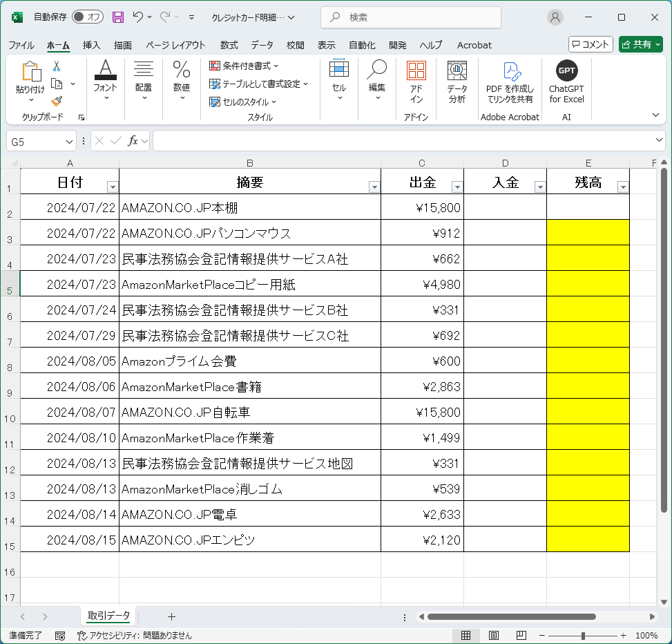The image size is (672, 644).
Task: Click the Undo arrow icon
Action: coord(137,17)
